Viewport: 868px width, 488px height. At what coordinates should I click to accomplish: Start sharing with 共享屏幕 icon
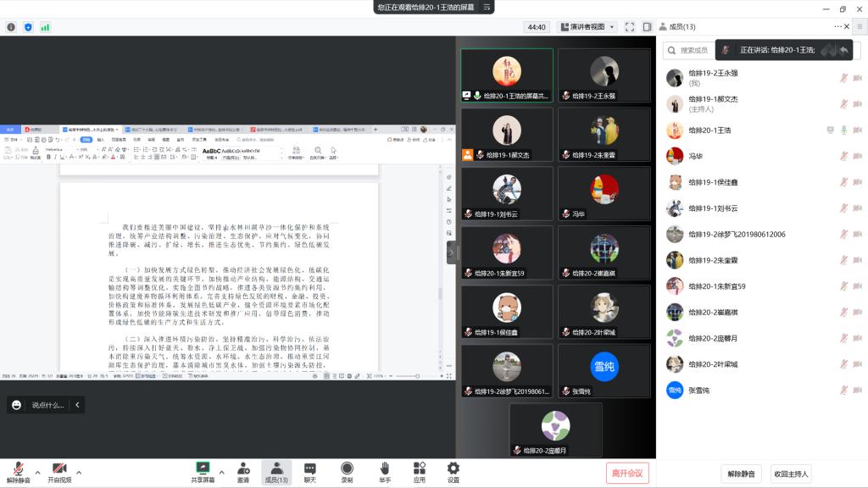pyautogui.click(x=203, y=469)
